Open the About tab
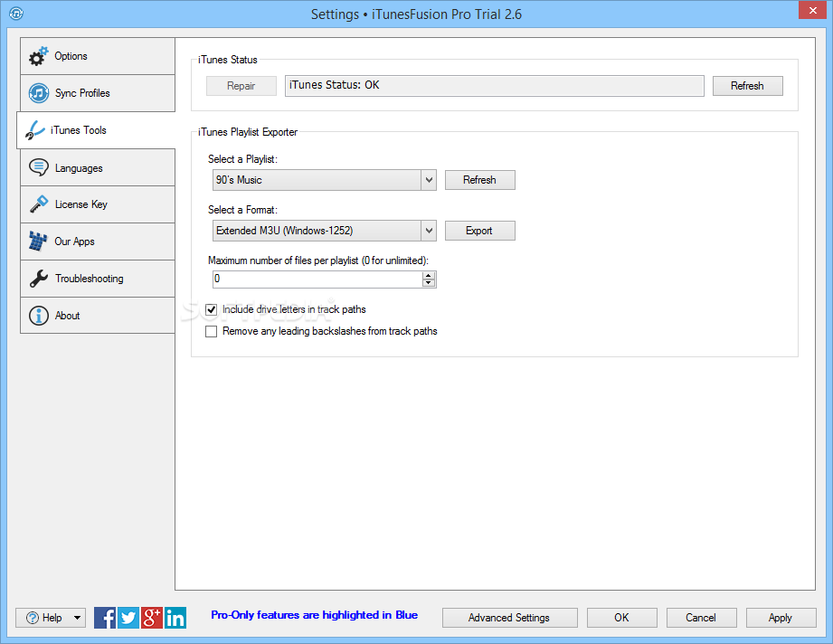The image size is (833, 644). click(x=98, y=316)
